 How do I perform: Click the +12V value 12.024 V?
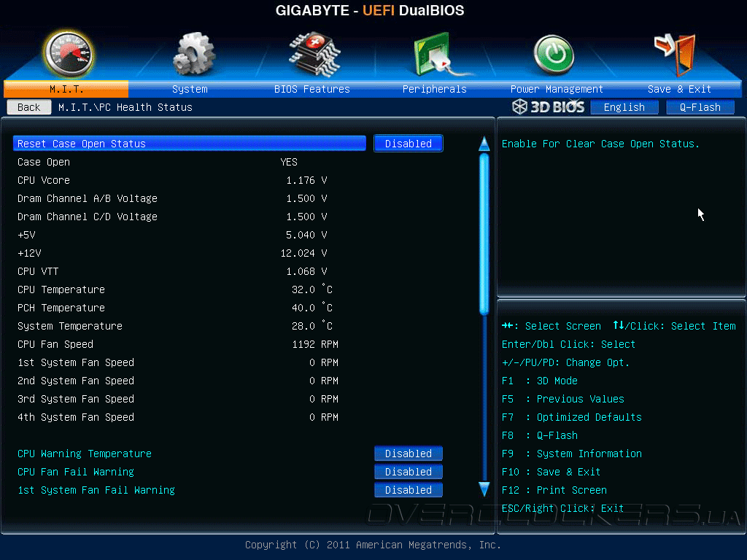point(303,253)
